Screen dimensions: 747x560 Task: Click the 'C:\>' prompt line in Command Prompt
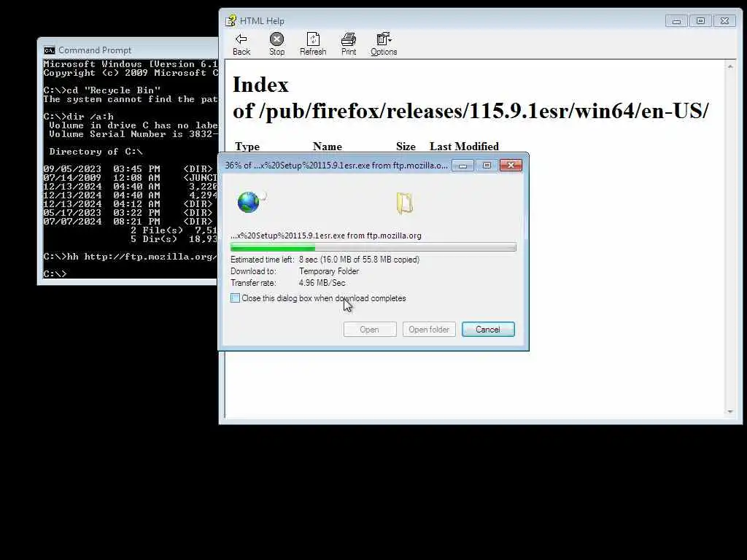point(55,274)
